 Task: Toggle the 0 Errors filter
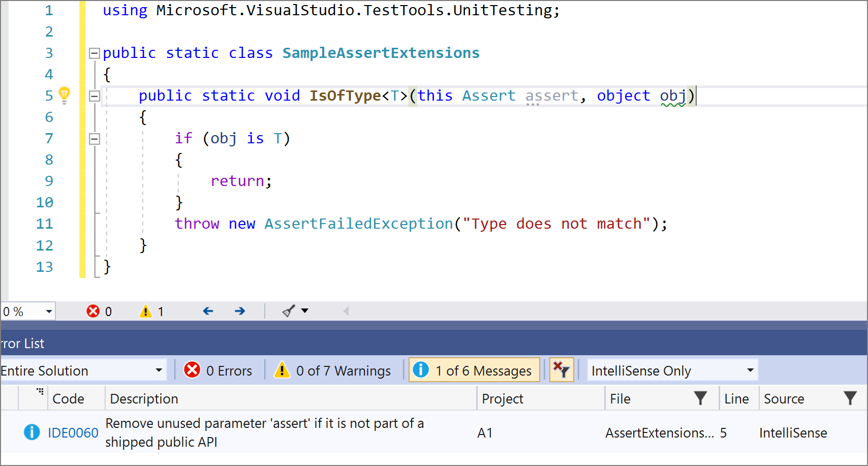218,370
